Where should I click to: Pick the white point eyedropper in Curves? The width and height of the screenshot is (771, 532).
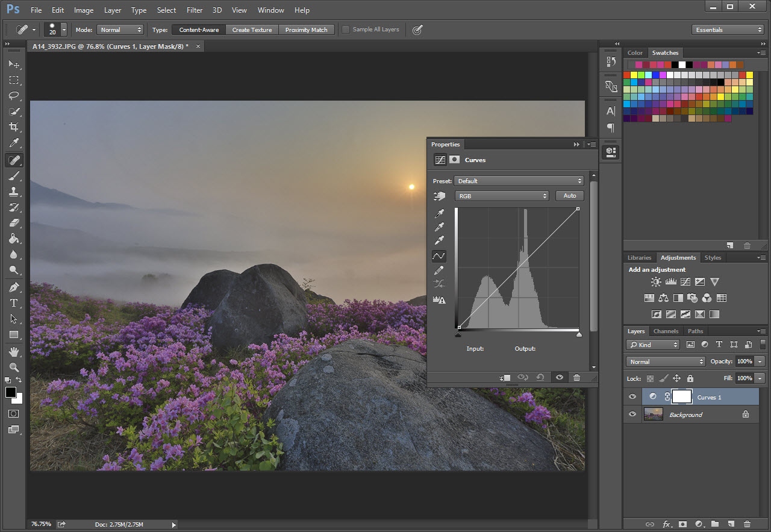[439, 240]
